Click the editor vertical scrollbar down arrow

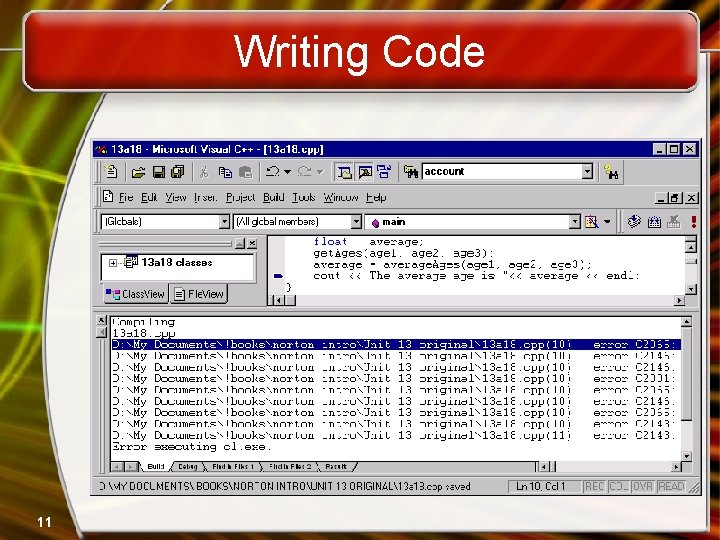tap(691, 289)
